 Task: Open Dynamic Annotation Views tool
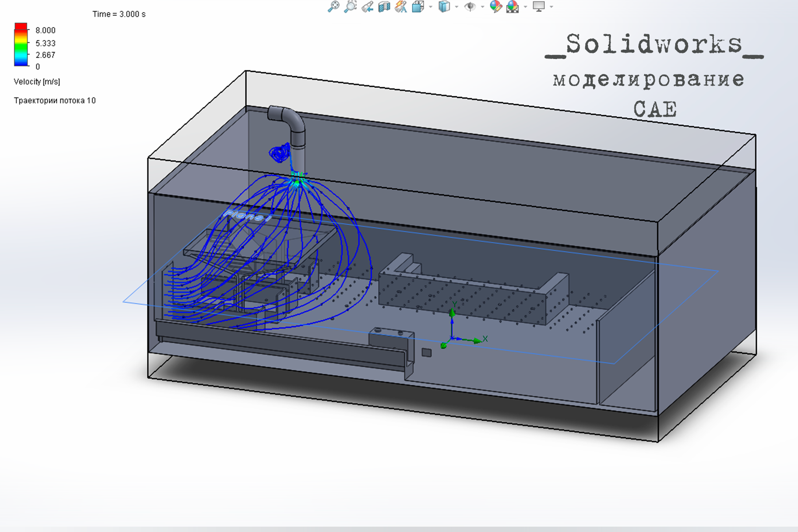[x=401, y=7]
